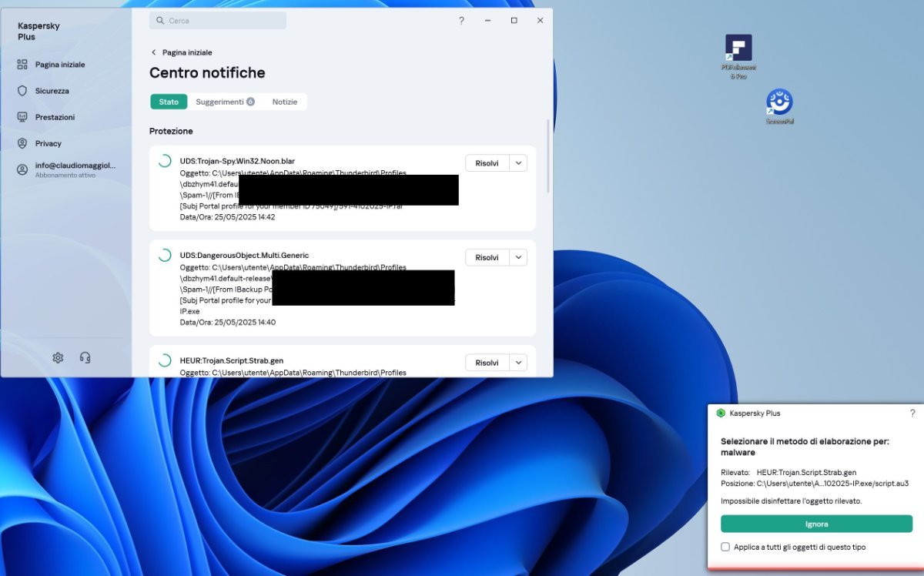Switch to the Notizie tab

[285, 102]
